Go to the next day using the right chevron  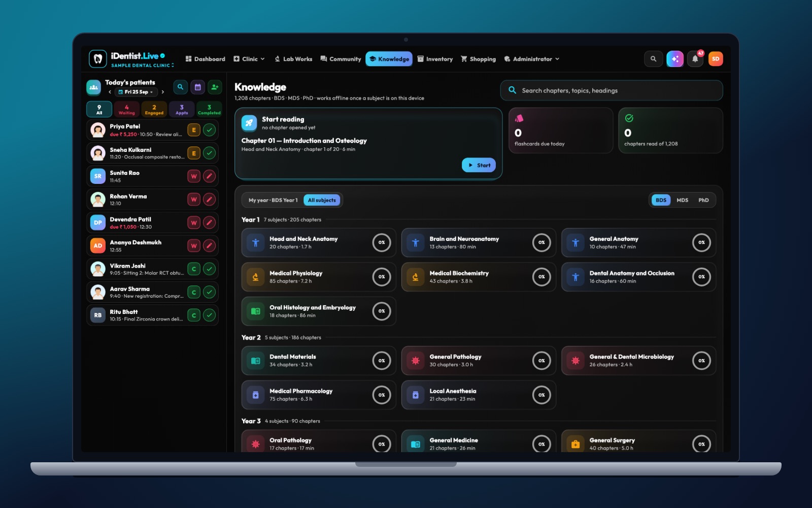click(x=162, y=92)
